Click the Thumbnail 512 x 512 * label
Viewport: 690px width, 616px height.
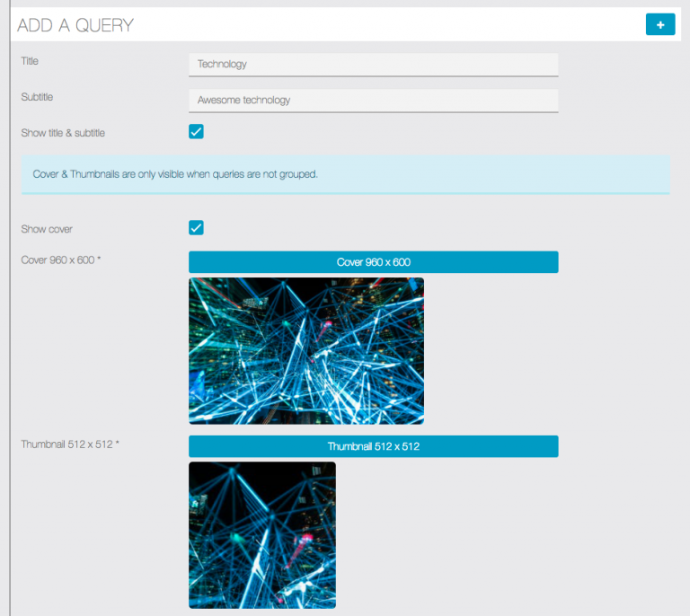coord(70,444)
